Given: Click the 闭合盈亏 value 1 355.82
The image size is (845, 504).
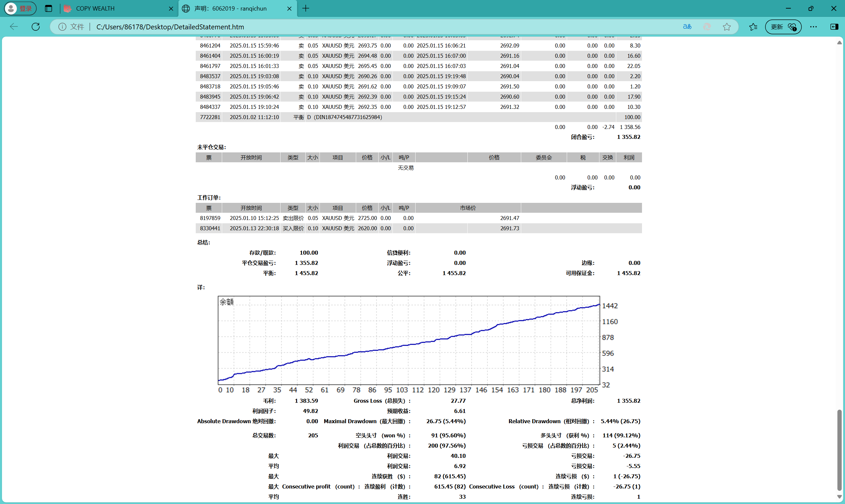Looking at the screenshot, I should click(628, 137).
